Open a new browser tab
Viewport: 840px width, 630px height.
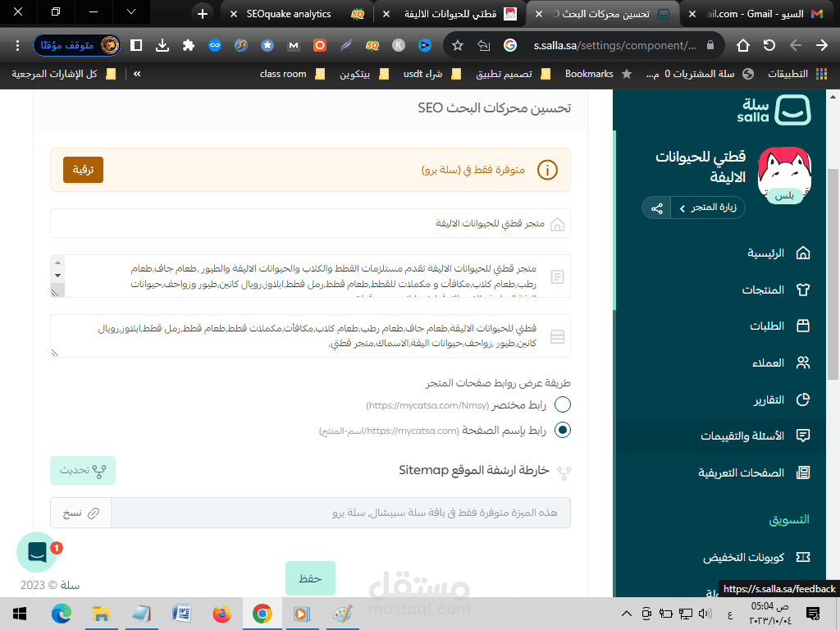[x=203, y=14]
